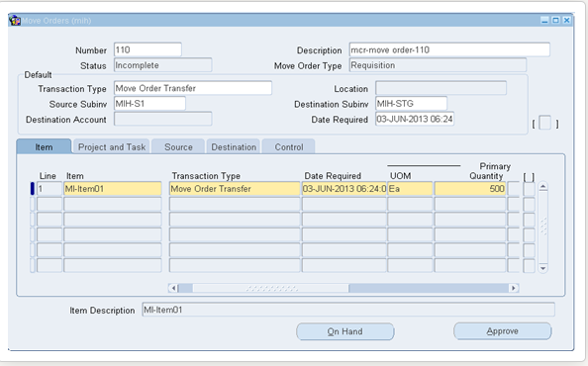Click the Ea UOM cell
This screenshot has width=588, height=366.
pos(410,188)
